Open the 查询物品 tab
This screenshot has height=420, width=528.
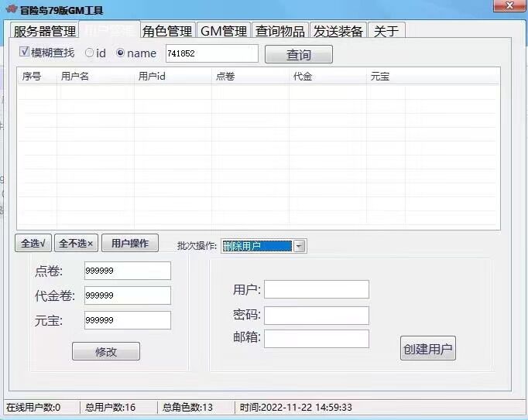coord(280,31)
